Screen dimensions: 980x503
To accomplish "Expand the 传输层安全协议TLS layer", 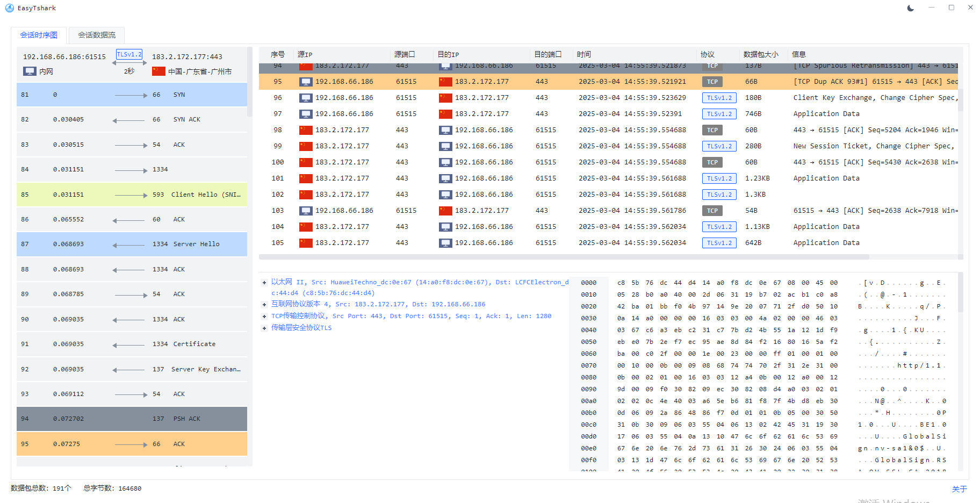I will pyautogui.click(x=264, y=328).
